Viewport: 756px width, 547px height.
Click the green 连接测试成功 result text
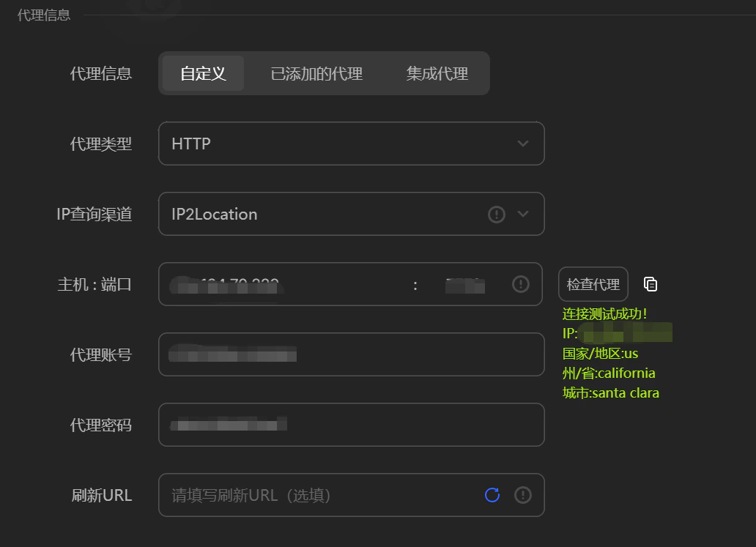pyautogui.click(x=602, y=313)
